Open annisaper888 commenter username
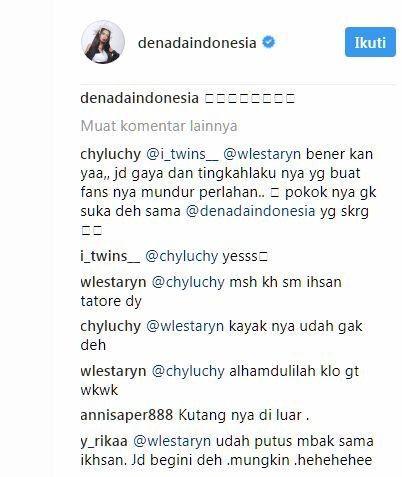Image resolution: width=402 pixels, height=477 pixels. 127,415
